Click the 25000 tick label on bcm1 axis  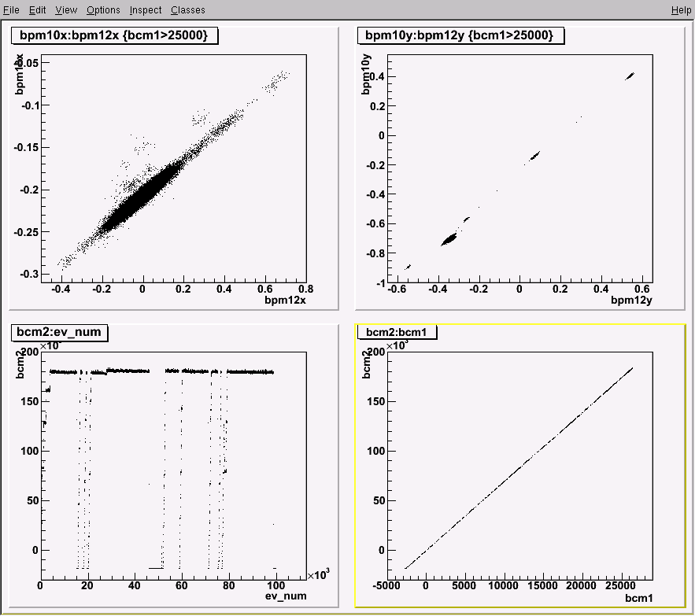[x=620, y=586]
